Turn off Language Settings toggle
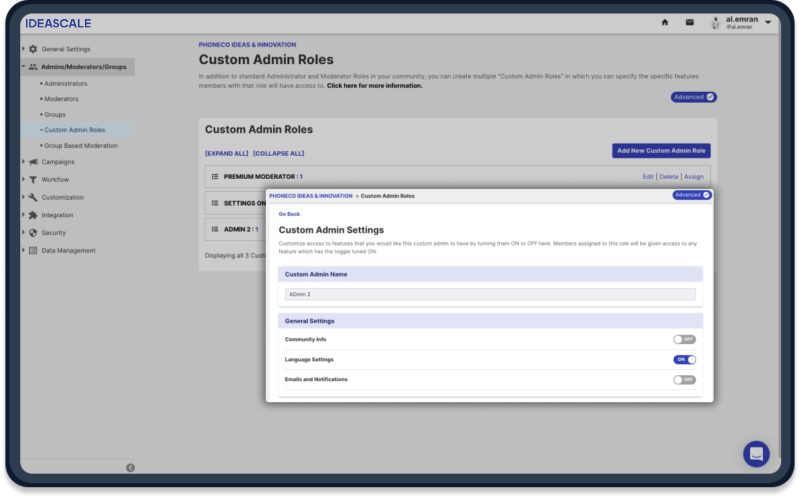Viewport: 800px width, 498px height. pos(684,360)
